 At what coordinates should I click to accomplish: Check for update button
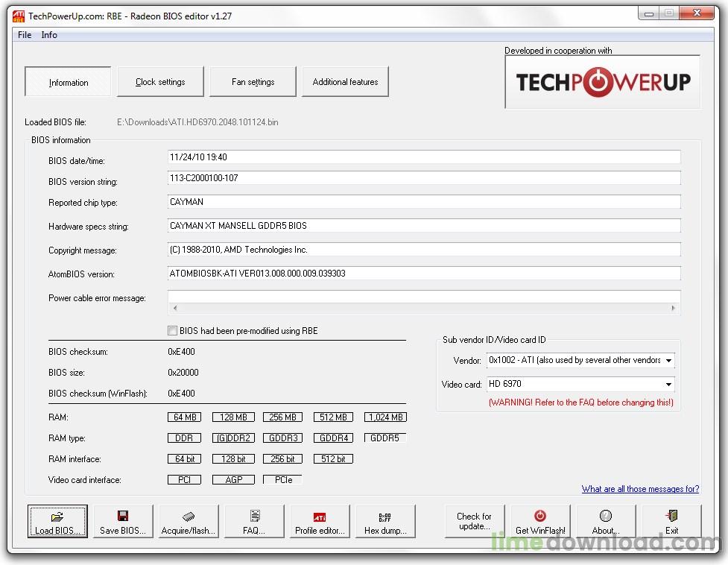click(x=474, y=521)
